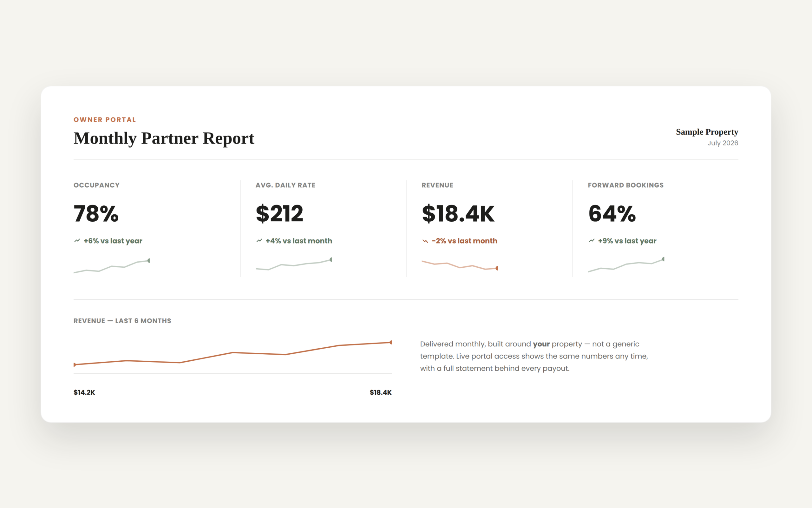
Task: Select the "July 2026" report date
Action: pos(723,143)
